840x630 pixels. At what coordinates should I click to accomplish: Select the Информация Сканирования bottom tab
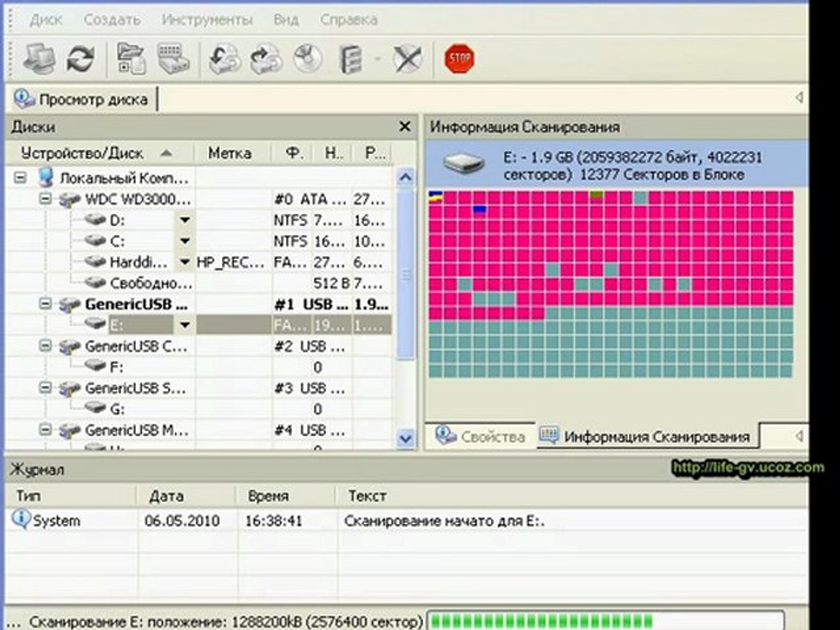click(647, 436)
